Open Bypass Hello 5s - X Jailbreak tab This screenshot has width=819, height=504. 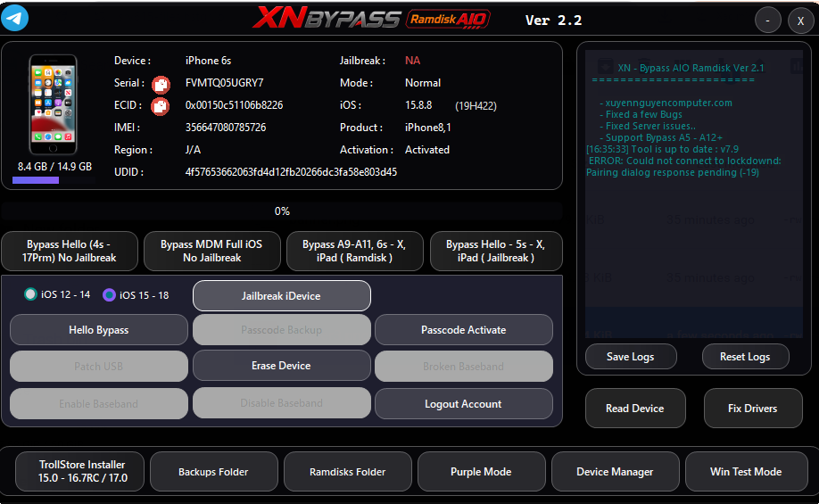click(496, 252)
